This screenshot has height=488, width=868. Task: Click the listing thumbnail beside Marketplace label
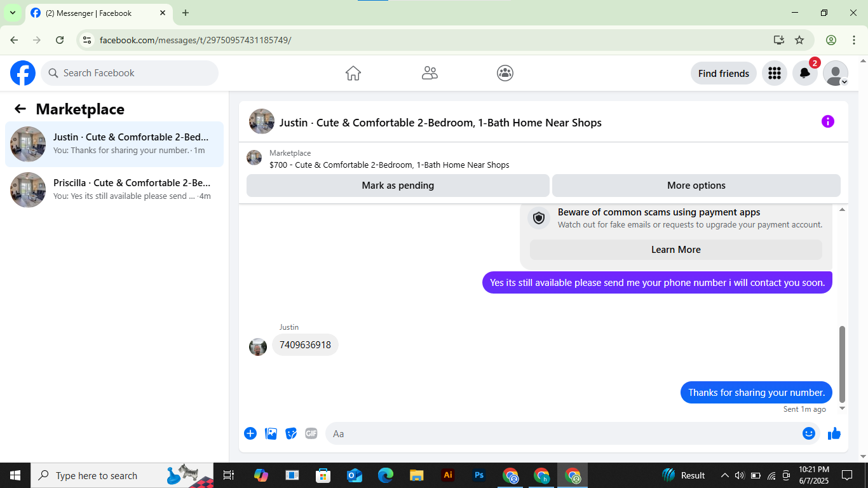254,158
